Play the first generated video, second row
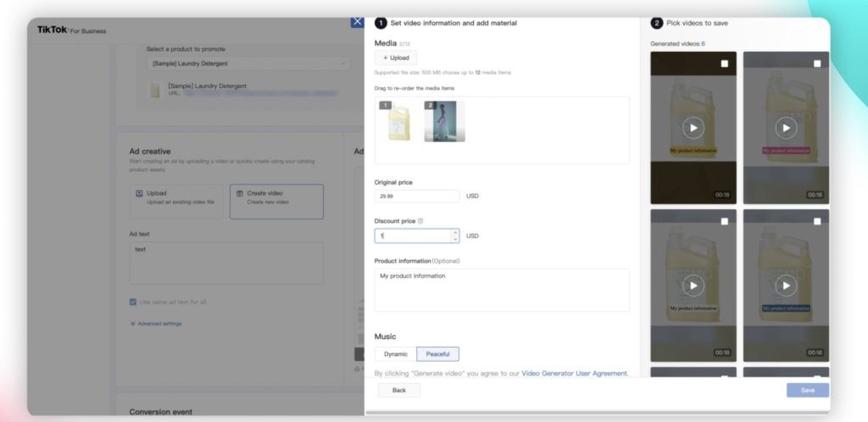The height and width of the screenshot is (422, 868). [x=693, y=286]
